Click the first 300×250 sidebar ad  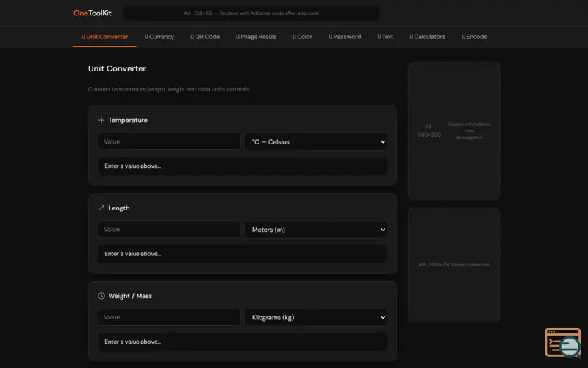point(453,131)
